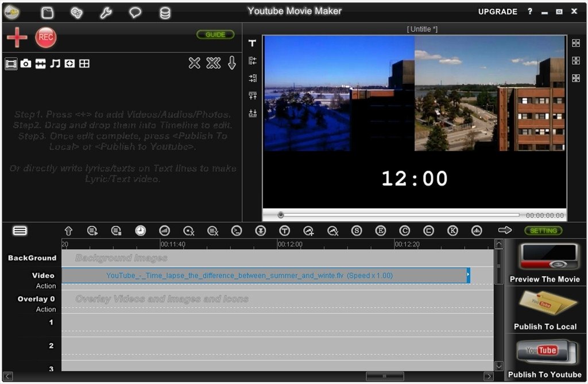Click the red plus add media button
Screen dimensions: 588x384
pos(17,37)
